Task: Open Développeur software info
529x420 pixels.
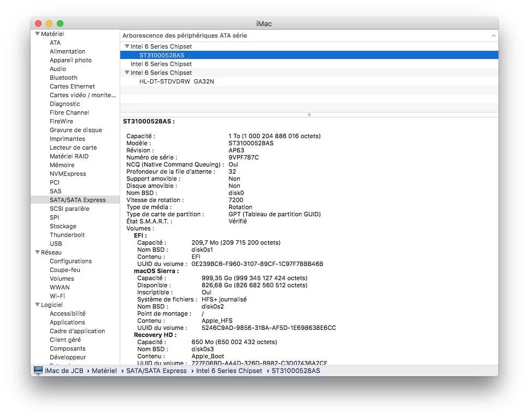Action: coord(67,357)
